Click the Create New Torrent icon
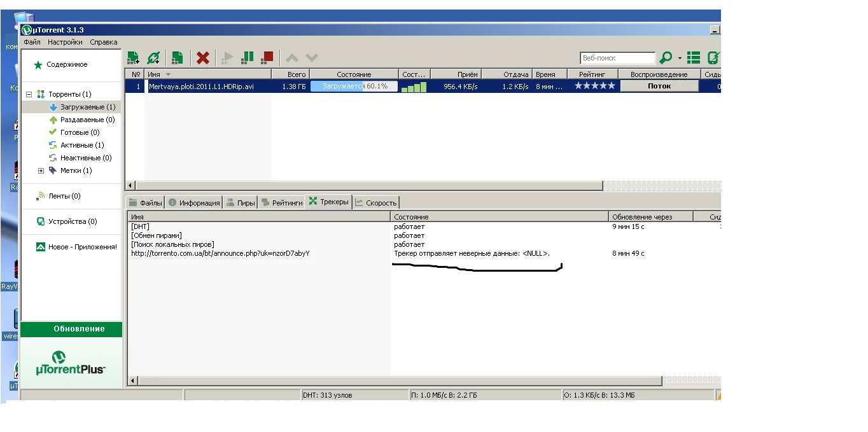This screenshot has width=868, height=432. [178, 58]
